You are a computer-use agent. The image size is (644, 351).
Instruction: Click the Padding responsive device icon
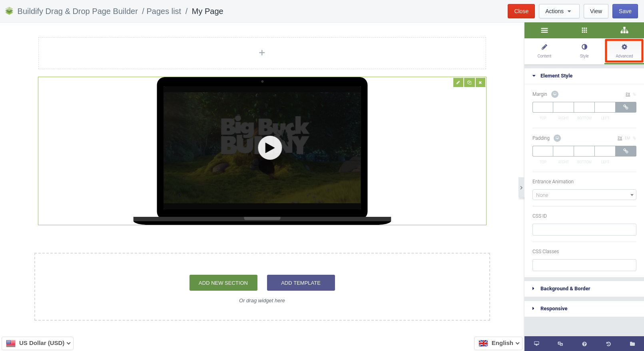tap(557, 138)
